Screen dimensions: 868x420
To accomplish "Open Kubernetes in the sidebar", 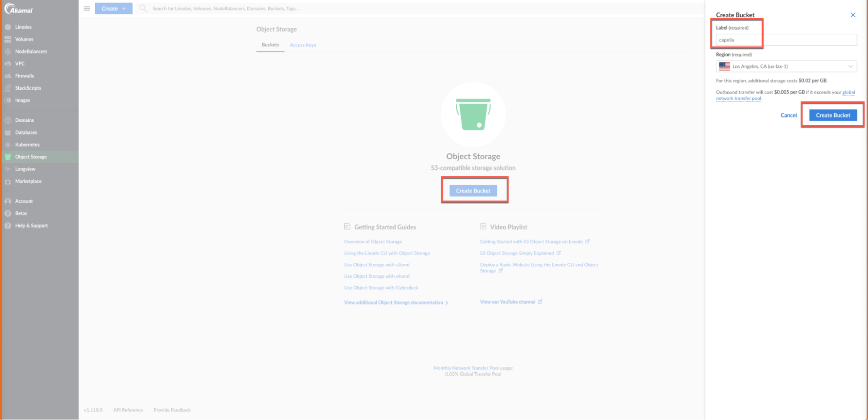I will coord(27,145).
